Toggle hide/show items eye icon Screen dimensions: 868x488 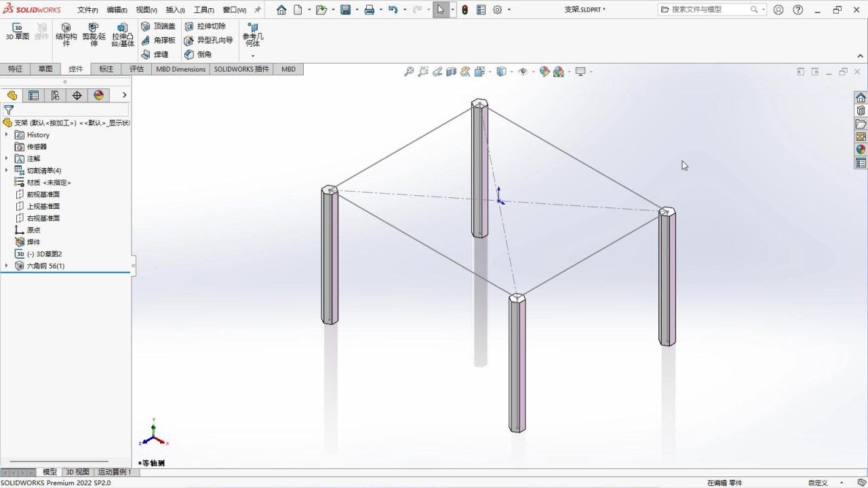tap(524, 71)
